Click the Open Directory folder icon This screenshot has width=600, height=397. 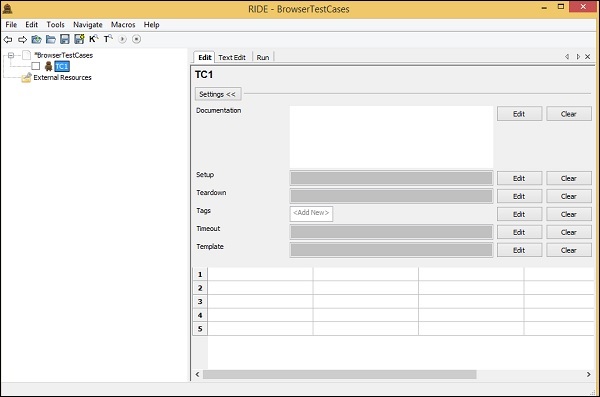(51, 39)
